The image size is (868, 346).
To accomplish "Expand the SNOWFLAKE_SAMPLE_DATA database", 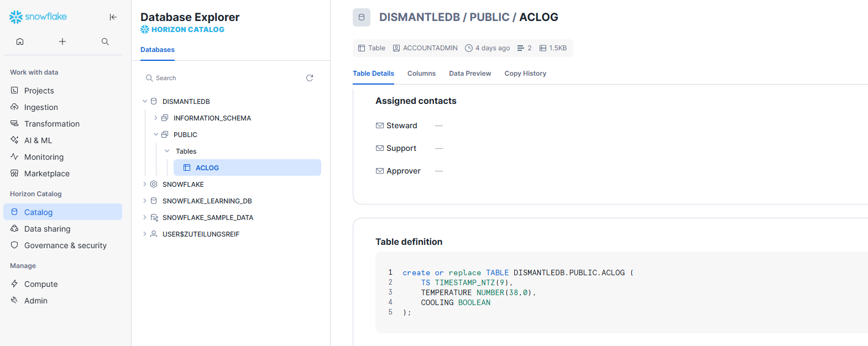I will coord(145,217).
